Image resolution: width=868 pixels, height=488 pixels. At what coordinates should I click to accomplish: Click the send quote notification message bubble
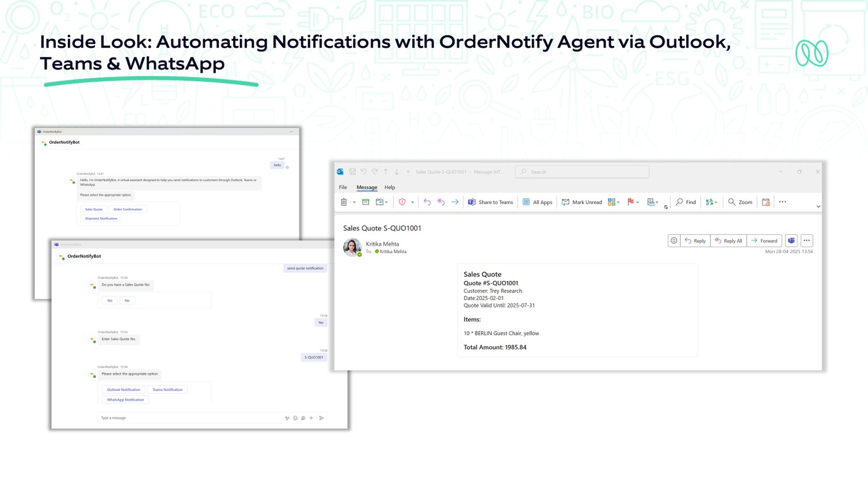tap(305, 268)
